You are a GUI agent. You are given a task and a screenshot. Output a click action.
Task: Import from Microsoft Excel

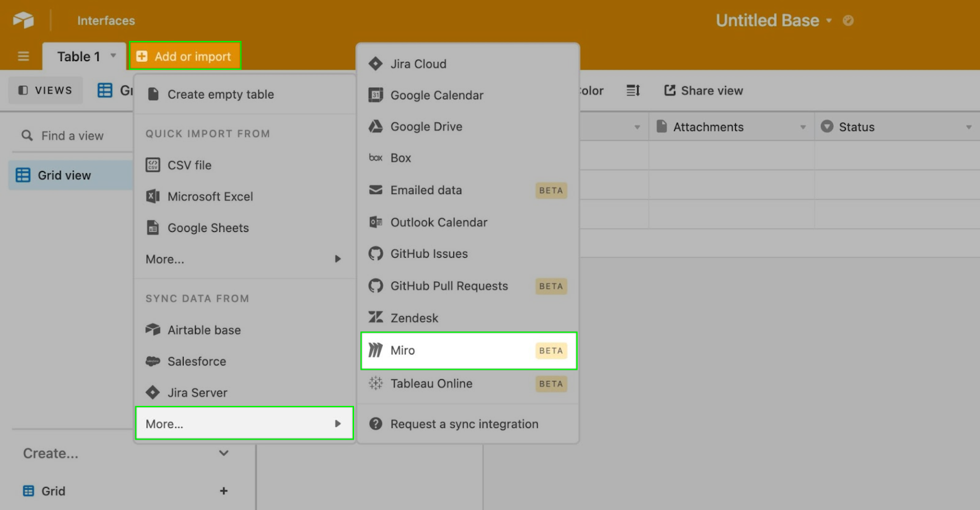click(x=244, y=197)
